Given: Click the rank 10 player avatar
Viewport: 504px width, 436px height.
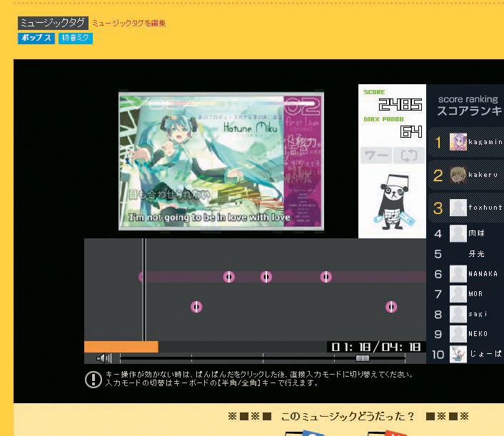Looking at the screenshot, I should coord(458,355).
